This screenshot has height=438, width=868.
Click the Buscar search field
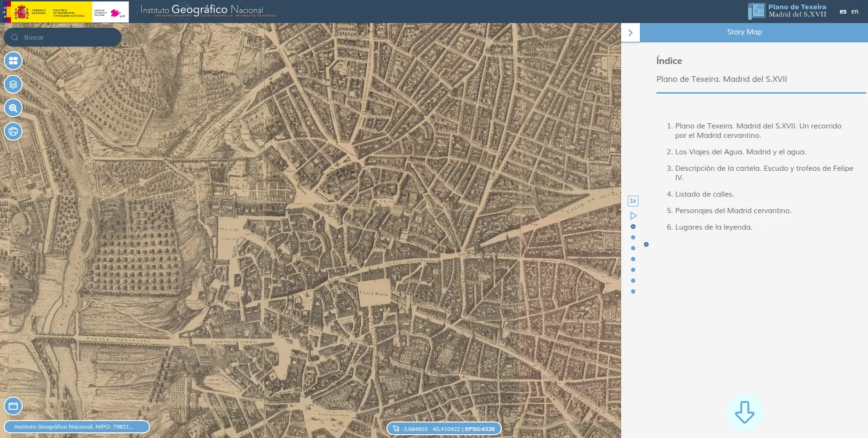pos(63,37)
